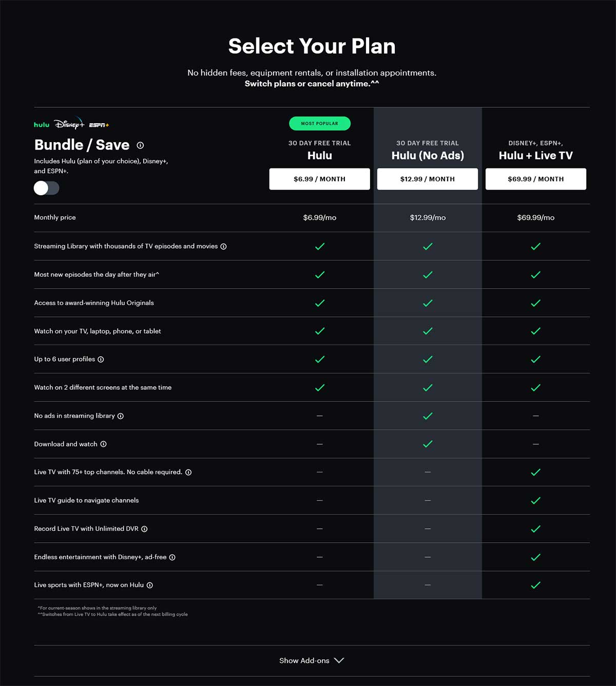616x686 pixels.
Task: Expand the Show Add-ons section
Action: click(312, 660)
